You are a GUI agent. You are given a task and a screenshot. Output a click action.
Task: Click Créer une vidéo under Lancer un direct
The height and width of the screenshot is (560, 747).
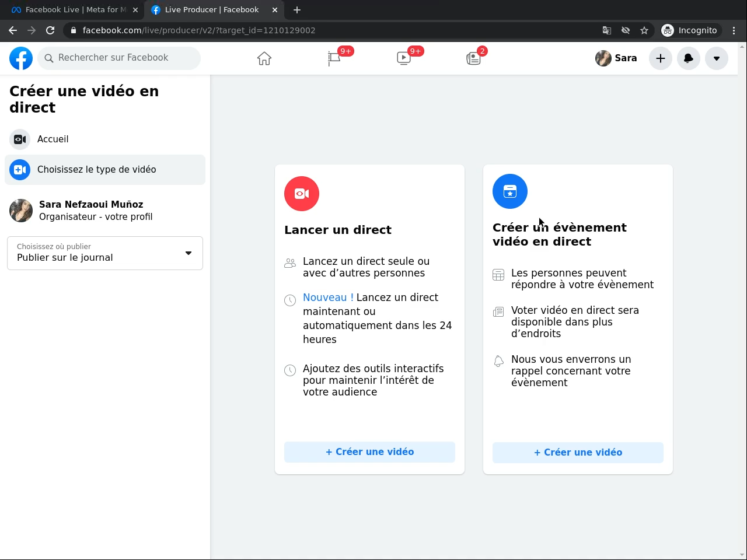pyautogui.click(x=369, y=452)
